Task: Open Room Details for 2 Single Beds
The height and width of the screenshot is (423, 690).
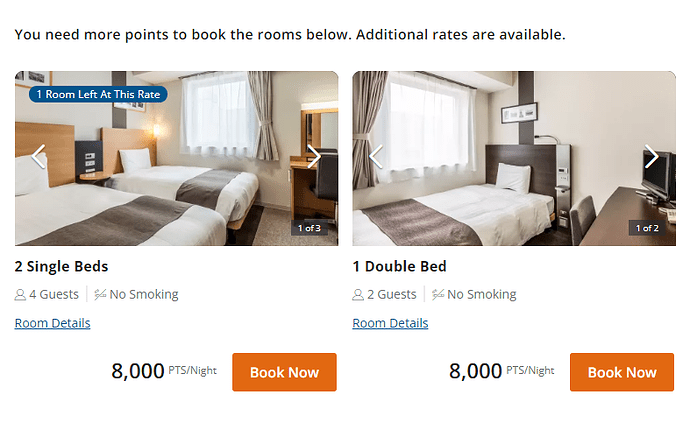Action: (x=52, y=323)
